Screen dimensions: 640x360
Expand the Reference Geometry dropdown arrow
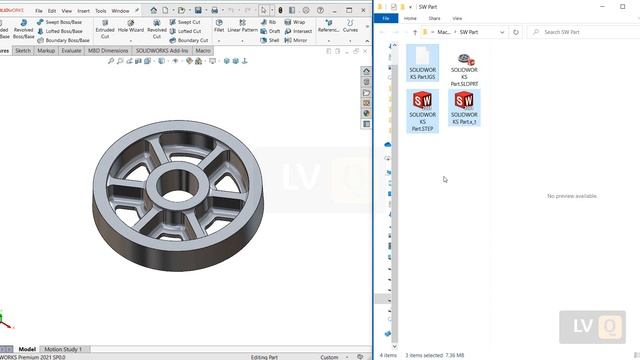(329, 41)
